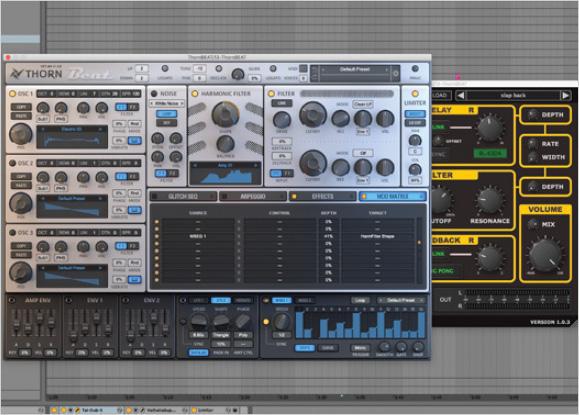The height and width of the screenshot is (415, 579).
Task: Switch to the GLITCH SEQ tab
Action: click(183, 196)
